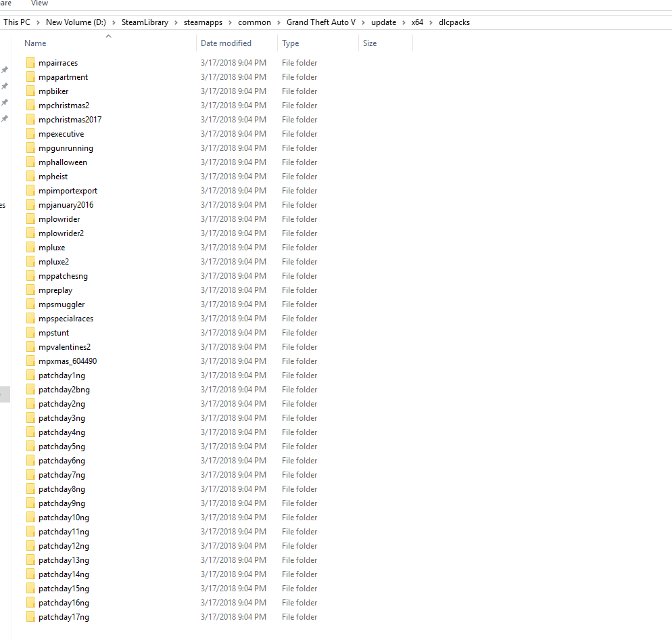This screenshot has width=672, height=640.
Task: Navigate to 'common' breadcrumb segment
Action: tap(255, 22)
